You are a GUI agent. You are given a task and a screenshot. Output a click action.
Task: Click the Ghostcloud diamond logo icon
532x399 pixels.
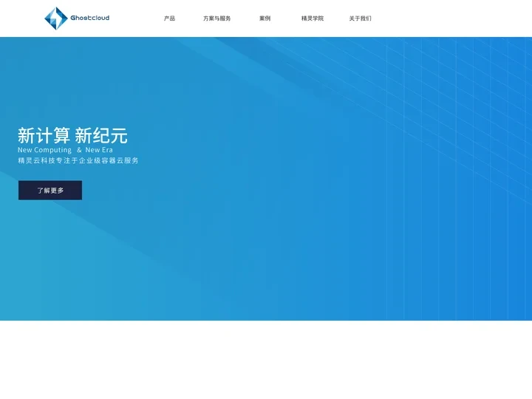point(55,18)
